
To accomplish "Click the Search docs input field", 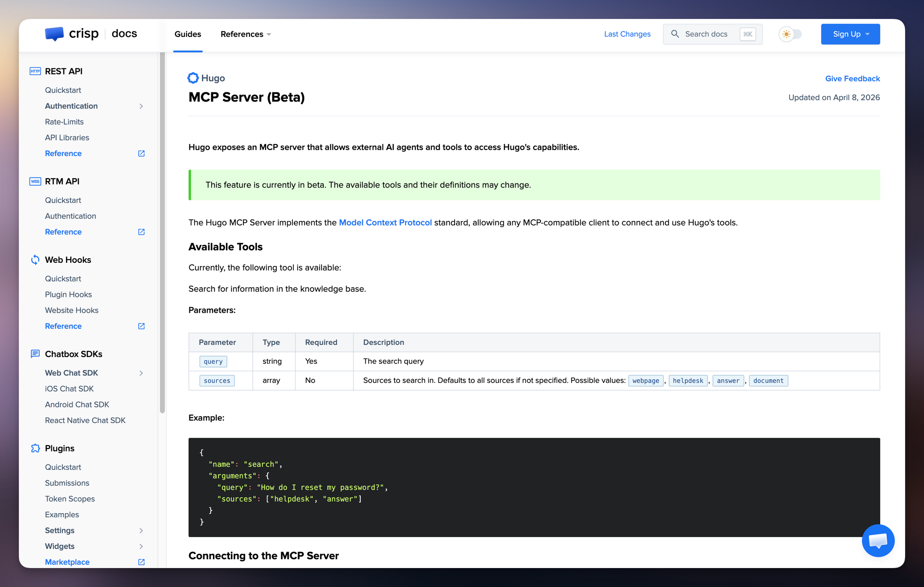I will pos(712,34).
